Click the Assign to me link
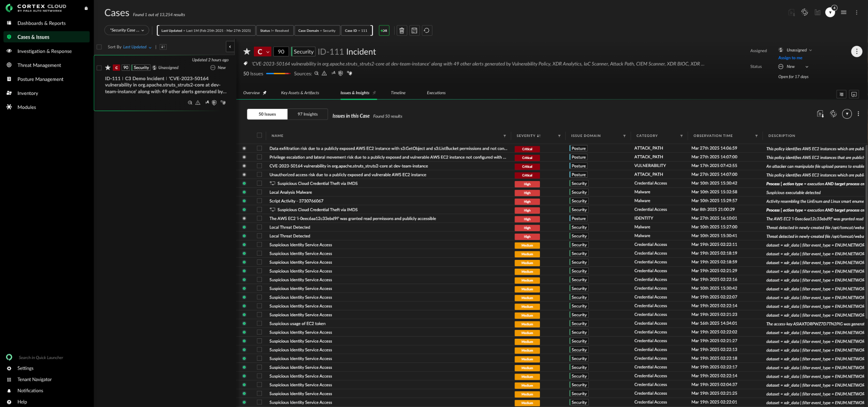This screenshot has height=407, width=868. click(x=790, y=58)
